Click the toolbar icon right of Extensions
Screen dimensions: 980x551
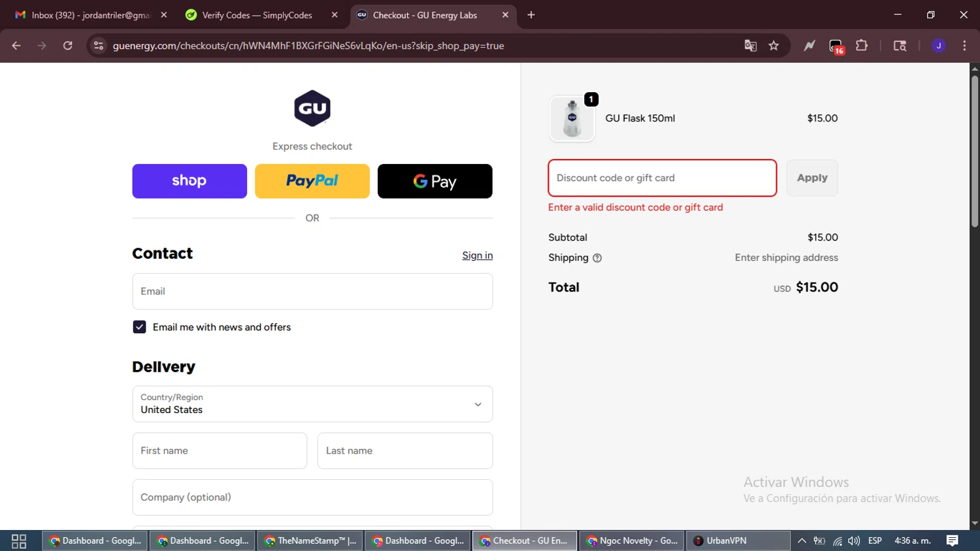tap(900, 46)
